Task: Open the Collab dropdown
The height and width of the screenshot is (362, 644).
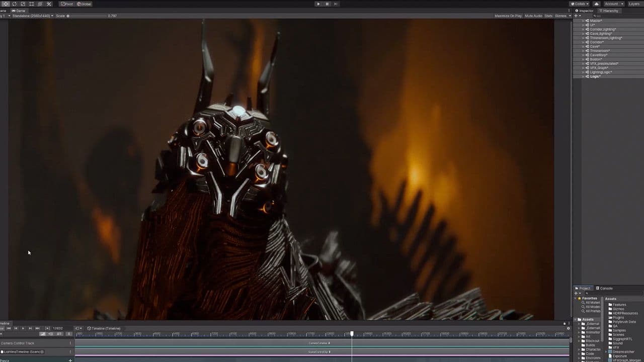Action: [x=580, y=4]
